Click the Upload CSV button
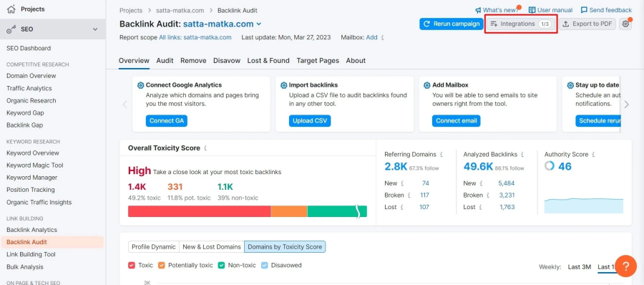The image size is (644, 285). 310,121
